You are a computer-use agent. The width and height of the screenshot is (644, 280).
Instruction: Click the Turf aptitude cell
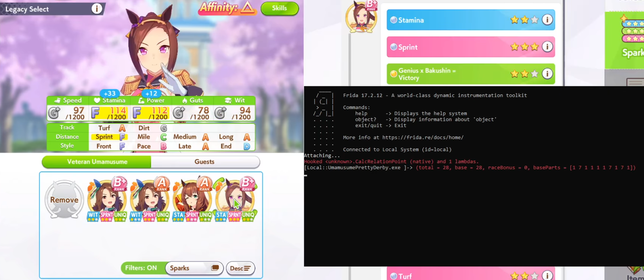[109, 128]
